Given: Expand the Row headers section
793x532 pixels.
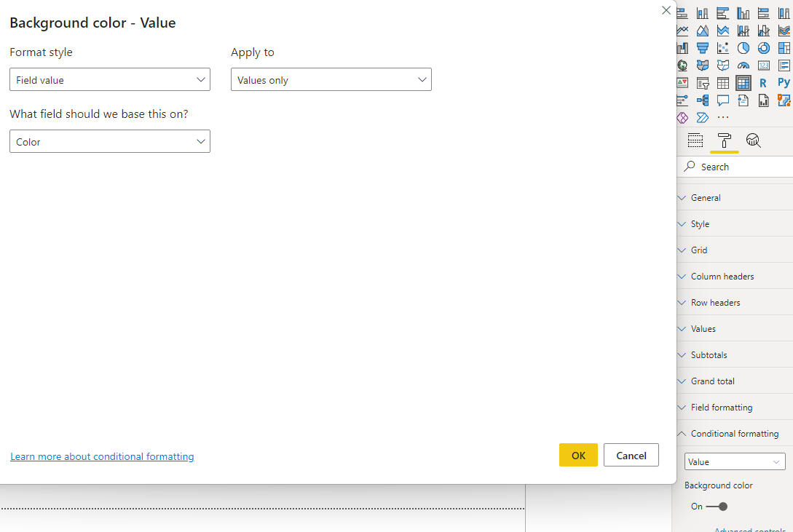Looking at the screenshot, I should coord(735,303).
